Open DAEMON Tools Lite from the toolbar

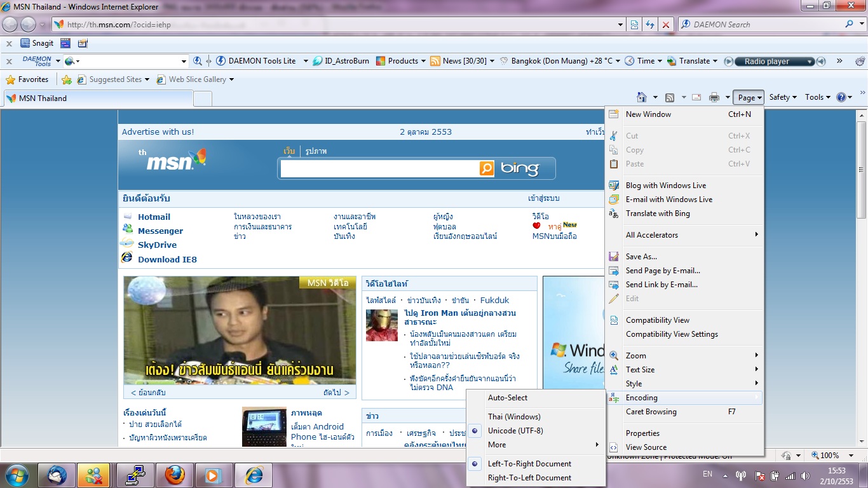coord(256,61)
